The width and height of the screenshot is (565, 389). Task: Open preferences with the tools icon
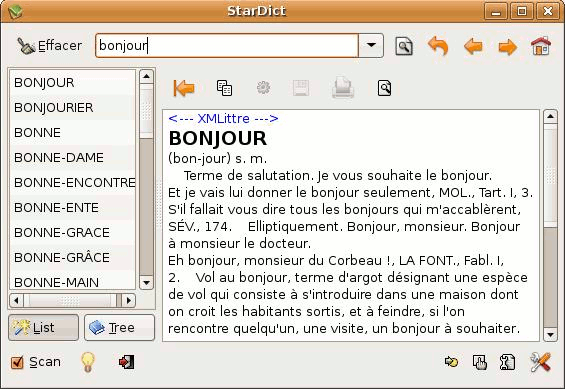tap(540, 362)
